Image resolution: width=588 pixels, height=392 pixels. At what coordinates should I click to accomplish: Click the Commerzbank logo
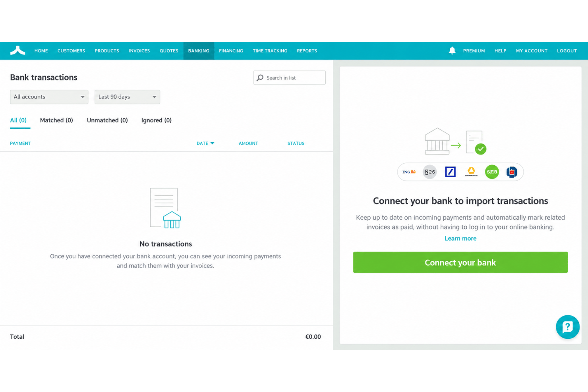[x=471, y=172]
